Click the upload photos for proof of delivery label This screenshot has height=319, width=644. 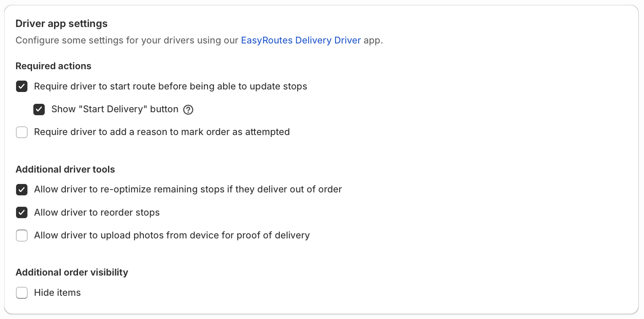click(172, 235)
